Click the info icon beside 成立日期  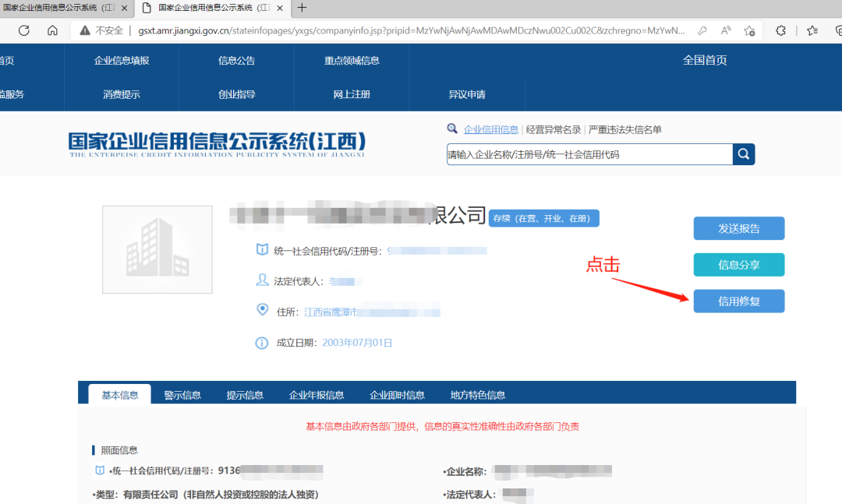(x=262, y=342)
